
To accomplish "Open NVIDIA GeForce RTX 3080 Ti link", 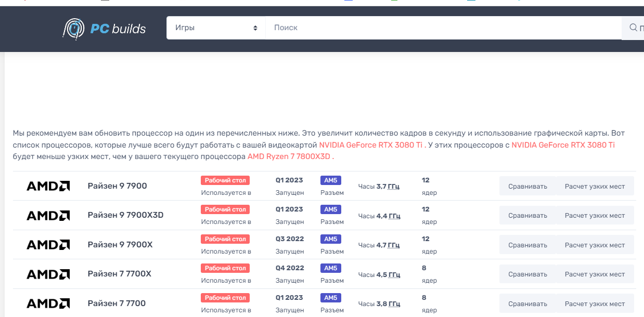I will click(x=370, y=145).
